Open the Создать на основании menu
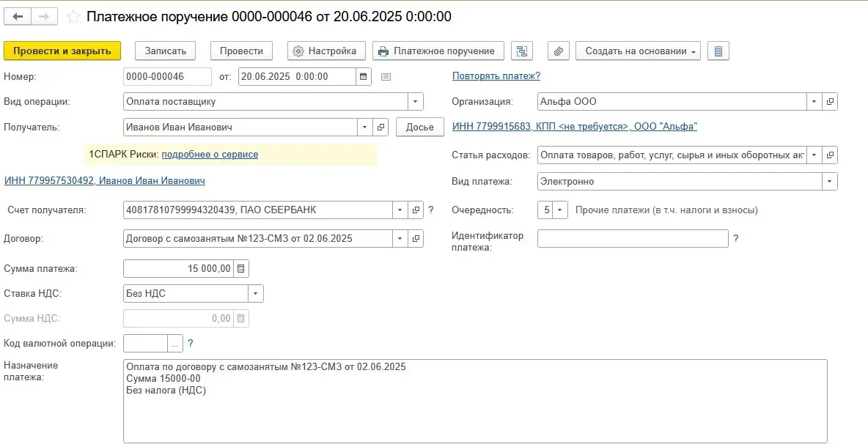Screen dimensions: 868x447 click(638, 51)
